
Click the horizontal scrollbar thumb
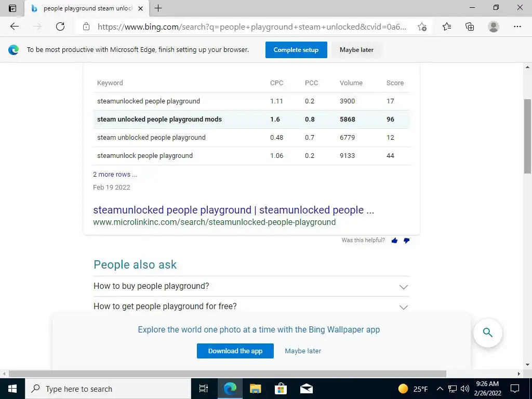[x=228, y=374]
